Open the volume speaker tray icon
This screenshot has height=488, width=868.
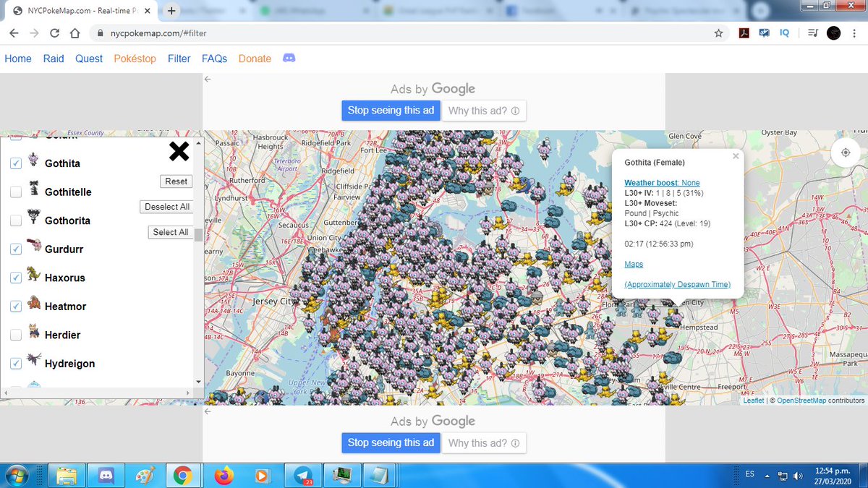[x=798, y=475]
